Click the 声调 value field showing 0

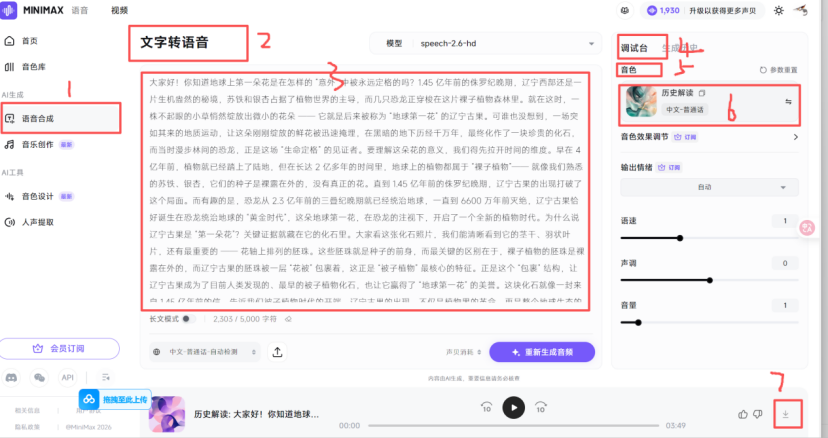[785, 263]
